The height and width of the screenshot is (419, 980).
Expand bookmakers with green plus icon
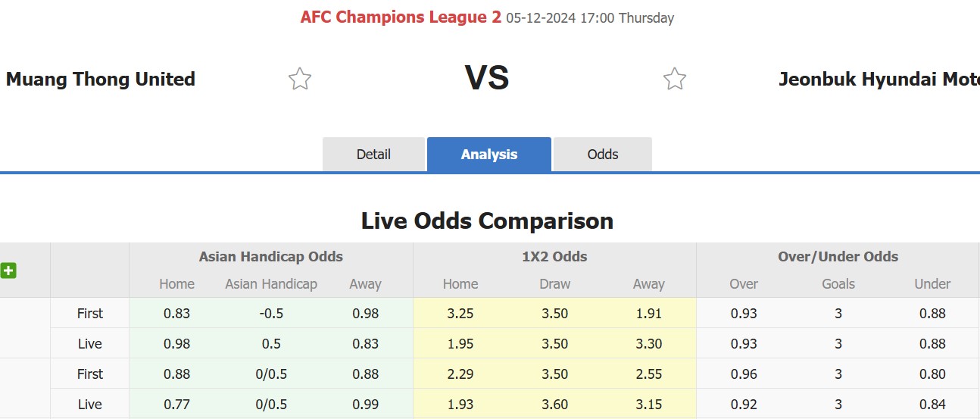pos(8,270)
